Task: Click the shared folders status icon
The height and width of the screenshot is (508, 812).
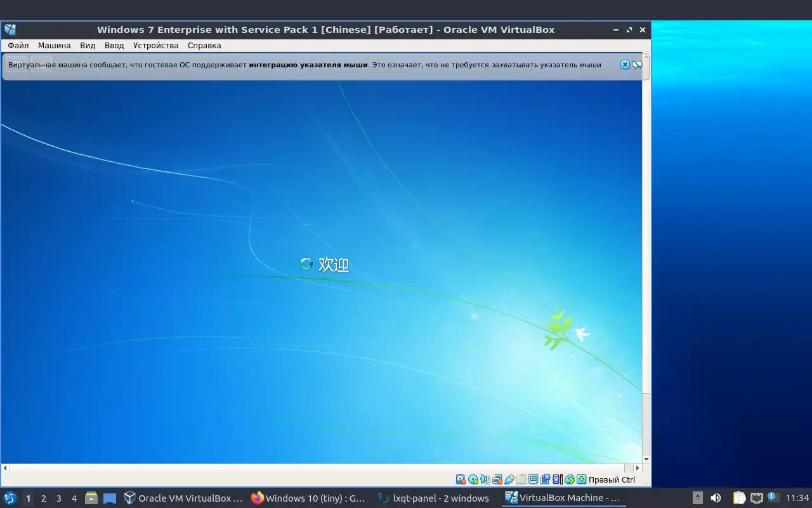Action: tap(521, 479)
